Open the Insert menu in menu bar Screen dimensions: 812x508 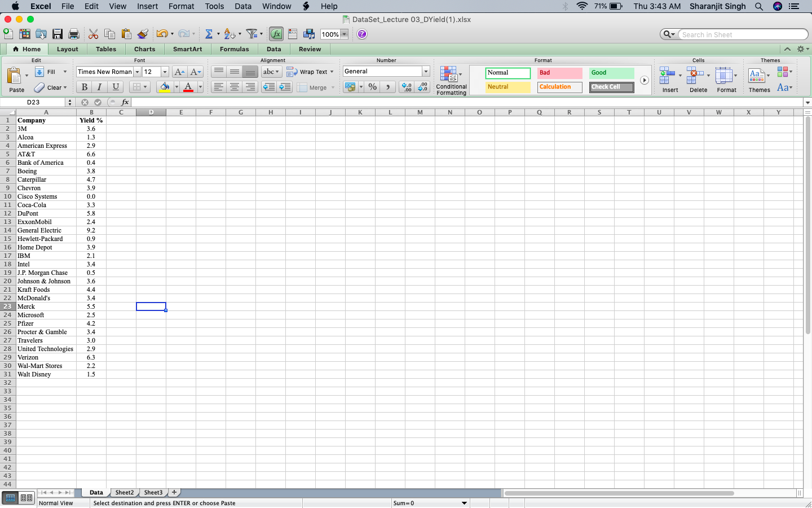pos(147,6)
